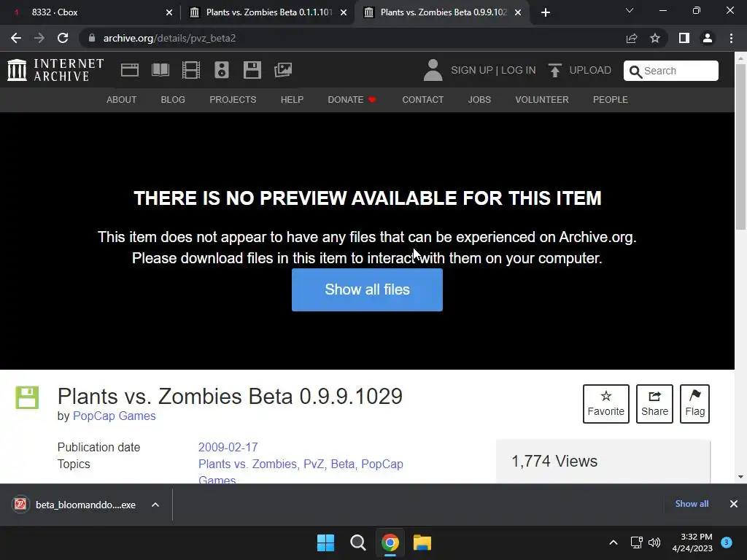This screenshot has width=747, height=560.
Task: Click the Chrome taskbar icon
Action: pyautogui.click(x=390, y=542)
